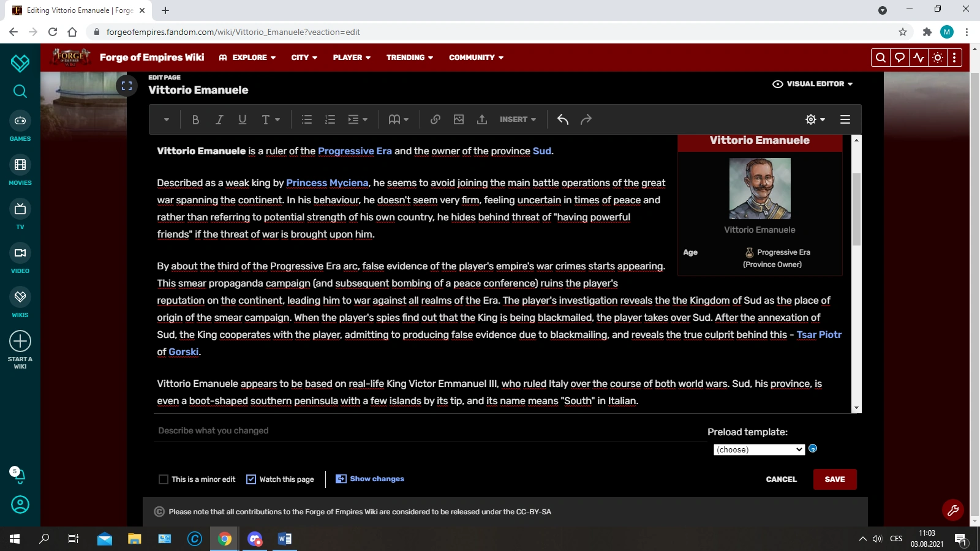The width and height of the screenshot is (980, 551).
Task: Click Show changes
Action: coord(370,479)
